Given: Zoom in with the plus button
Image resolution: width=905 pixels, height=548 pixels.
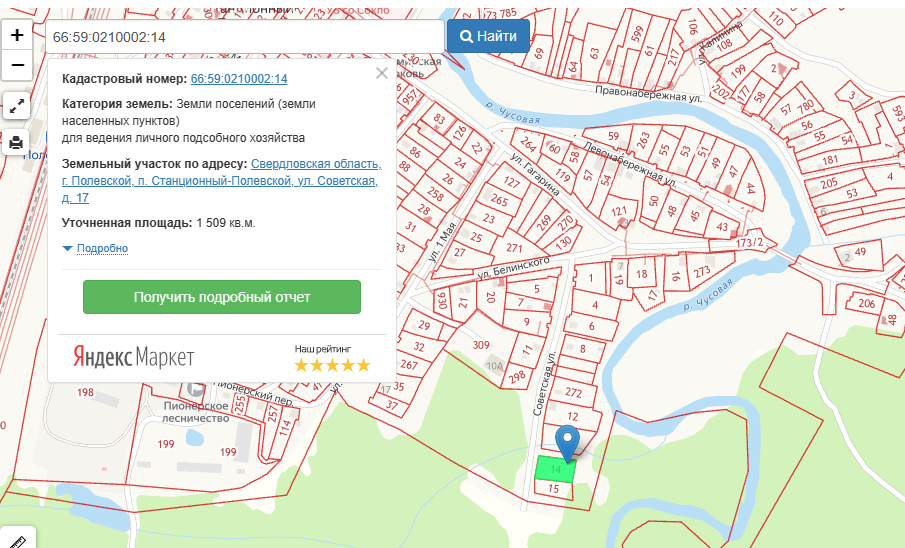Looking at the screenshot, I should pos(17,35).
